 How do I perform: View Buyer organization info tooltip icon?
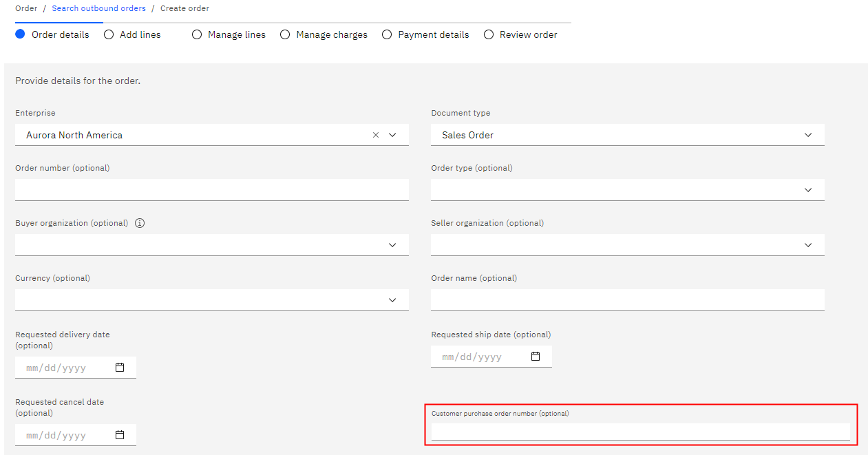[140, 222]
